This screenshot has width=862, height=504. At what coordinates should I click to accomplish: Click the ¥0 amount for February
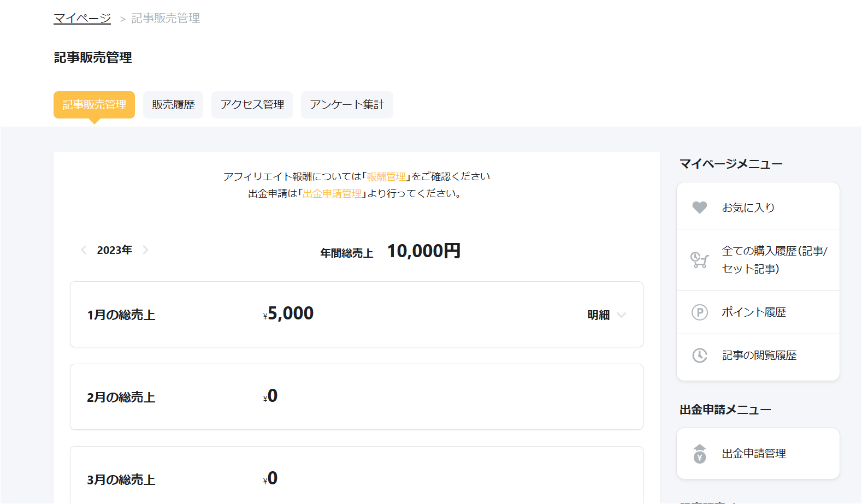tap(270, 396)
